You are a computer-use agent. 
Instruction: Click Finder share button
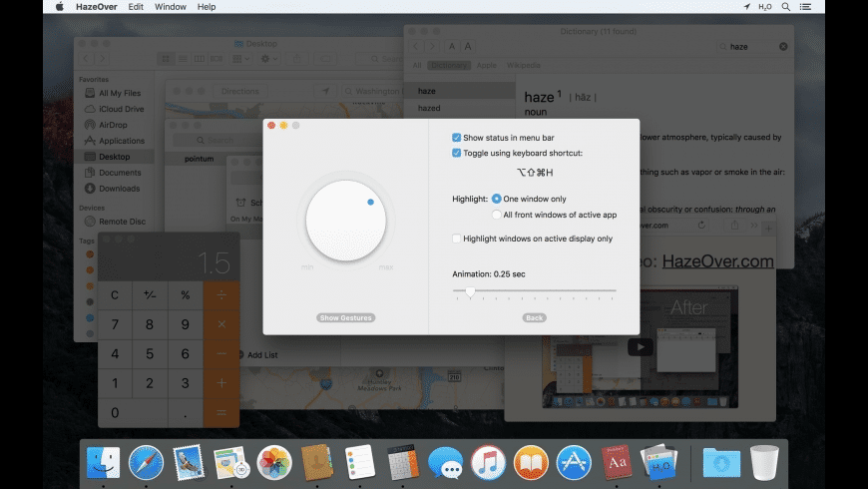point(297,59)
